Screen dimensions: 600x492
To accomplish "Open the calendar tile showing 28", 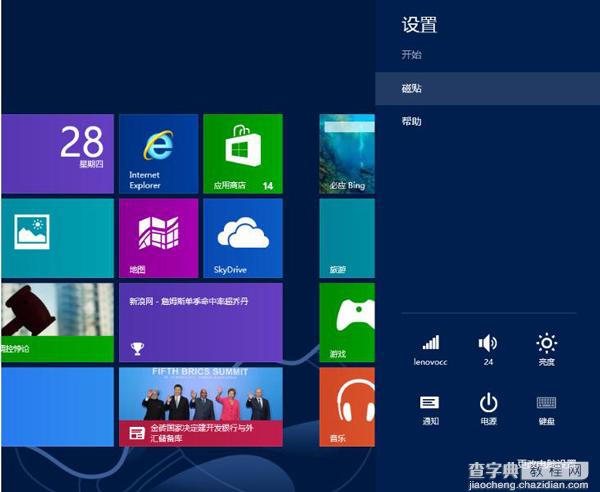I will pyautogui.click(x=57, y=154).
